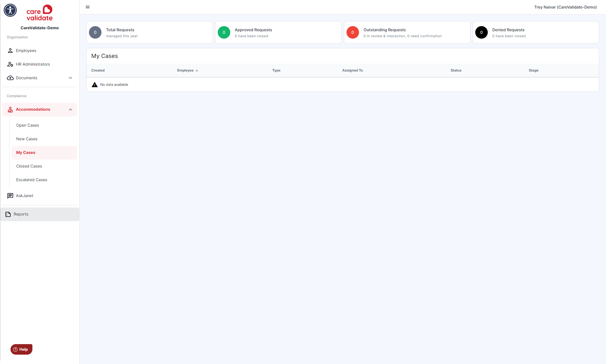Expand the Documents chevron
The height and width of the screenshot is (364, 606).
[x=70, y=78]
